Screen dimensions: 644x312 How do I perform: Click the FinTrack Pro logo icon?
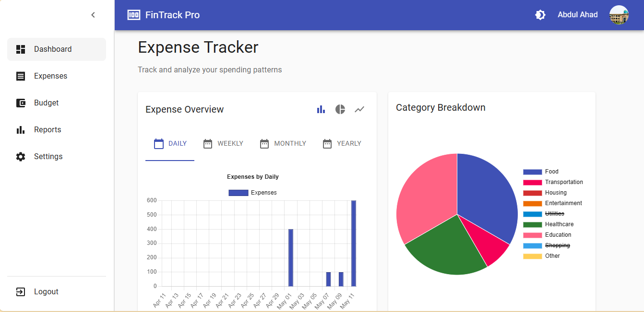133,15
